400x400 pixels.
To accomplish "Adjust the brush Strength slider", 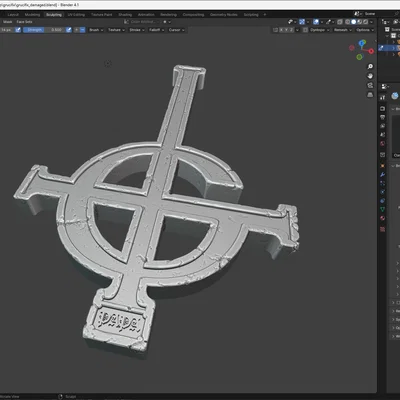I will pos(43,30).
